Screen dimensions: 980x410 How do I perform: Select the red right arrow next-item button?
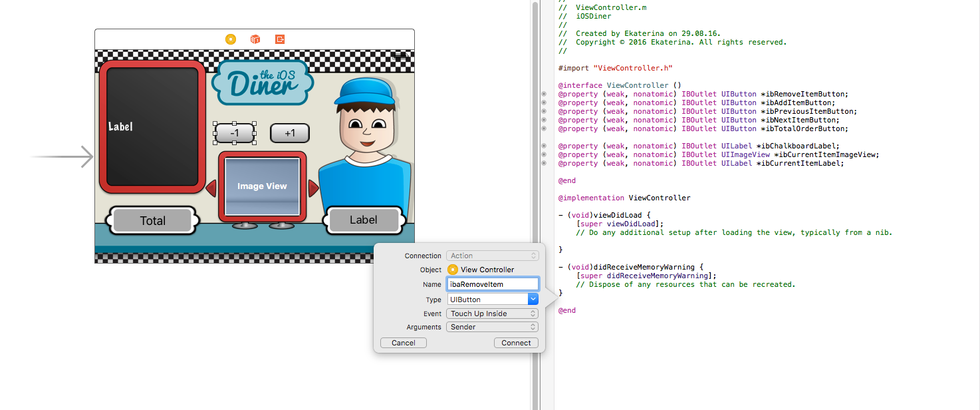314,188
